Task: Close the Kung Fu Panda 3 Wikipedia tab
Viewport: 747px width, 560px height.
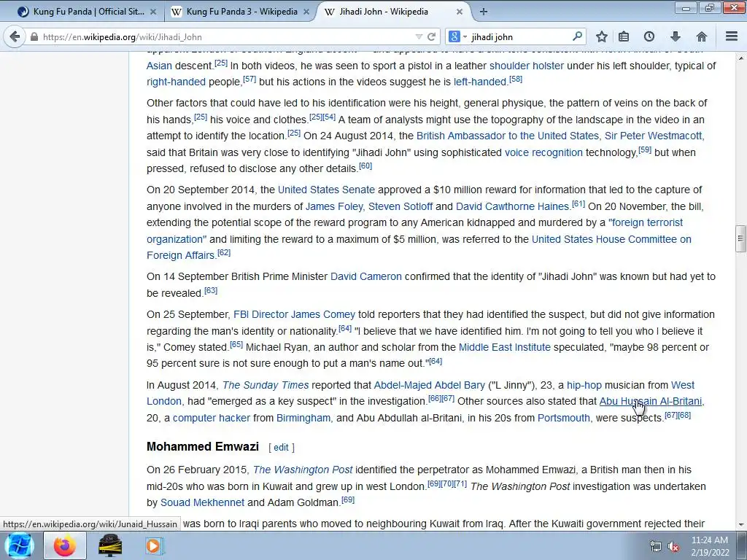Action: pyautogui.click(x=306, y=12)
